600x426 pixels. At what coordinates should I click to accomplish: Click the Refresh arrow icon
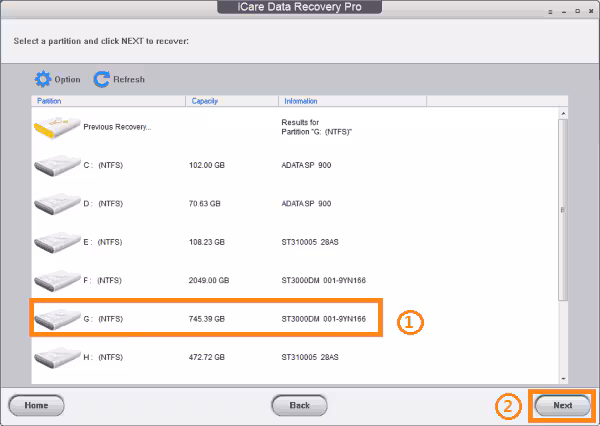pyautogui.click(x=102, y=79)
